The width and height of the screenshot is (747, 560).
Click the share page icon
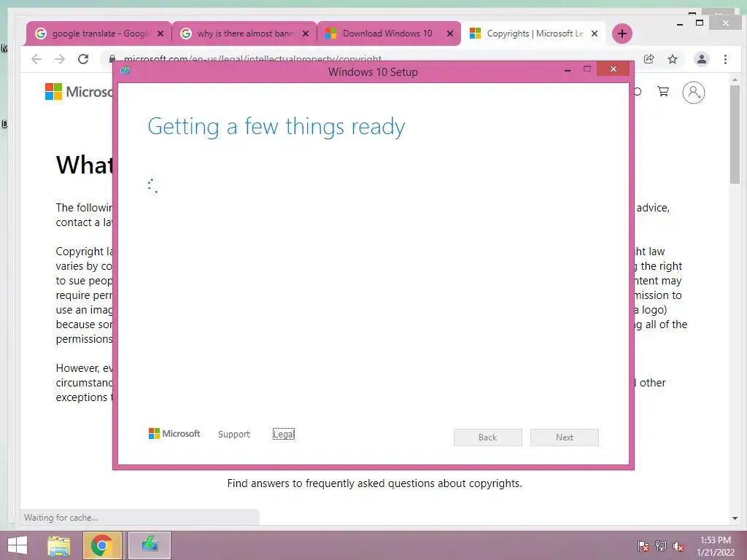coord(649,59)
